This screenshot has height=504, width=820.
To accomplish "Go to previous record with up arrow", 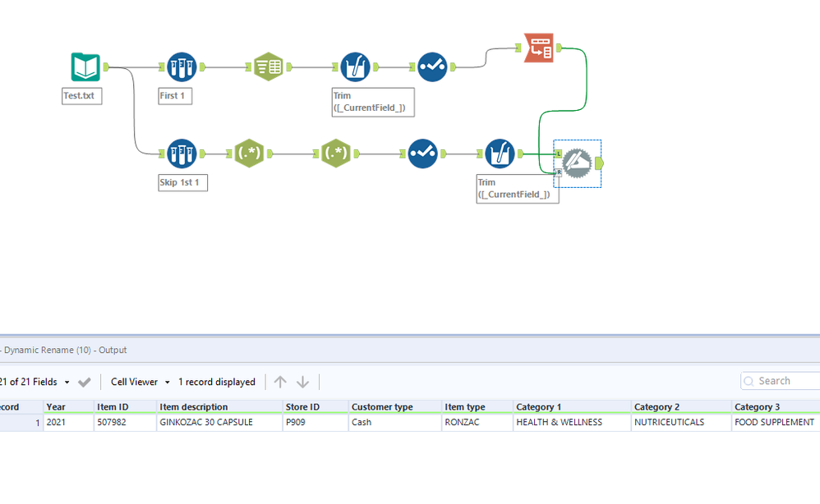I will point(280,383).
